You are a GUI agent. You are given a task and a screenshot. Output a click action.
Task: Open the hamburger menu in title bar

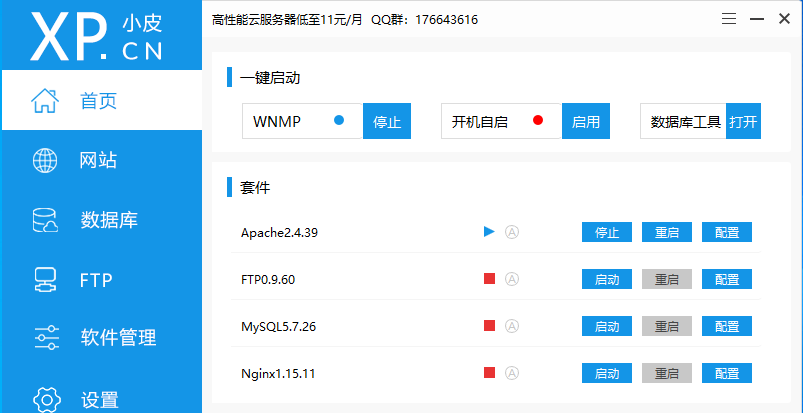pyautogui.click(x=729, y=19)
